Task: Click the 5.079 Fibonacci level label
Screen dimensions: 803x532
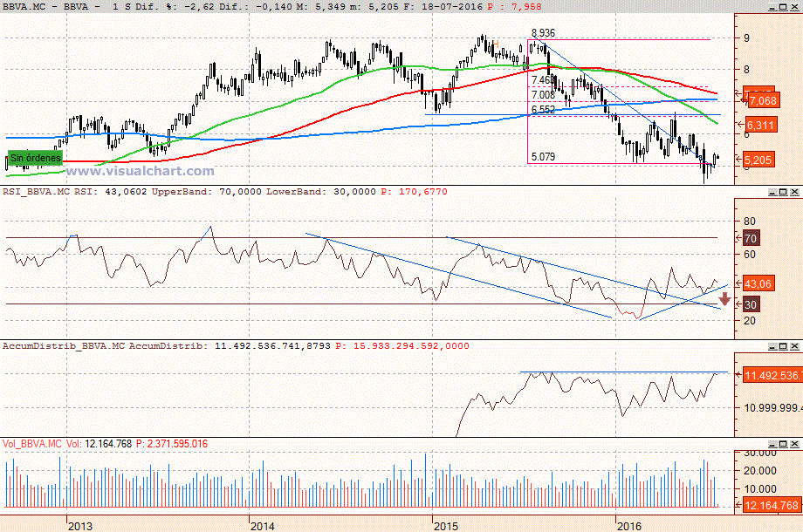Action: click(x=544, y=156)
